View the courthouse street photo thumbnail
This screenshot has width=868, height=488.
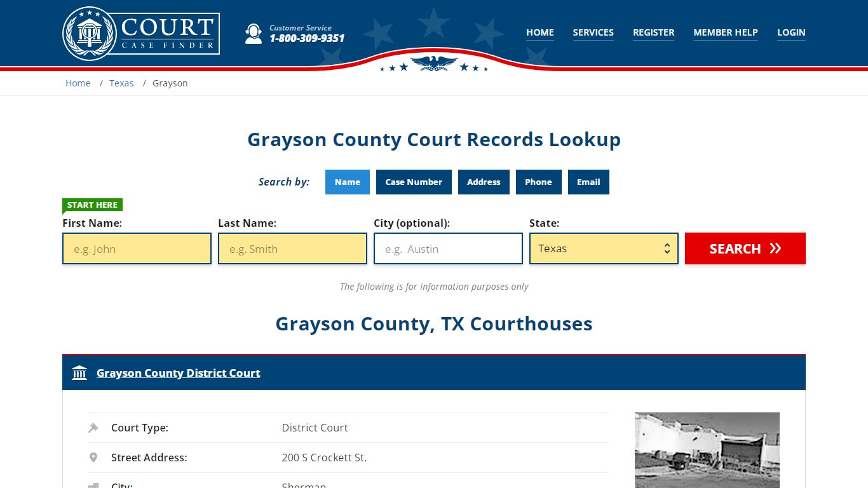(x=707, y=450)
